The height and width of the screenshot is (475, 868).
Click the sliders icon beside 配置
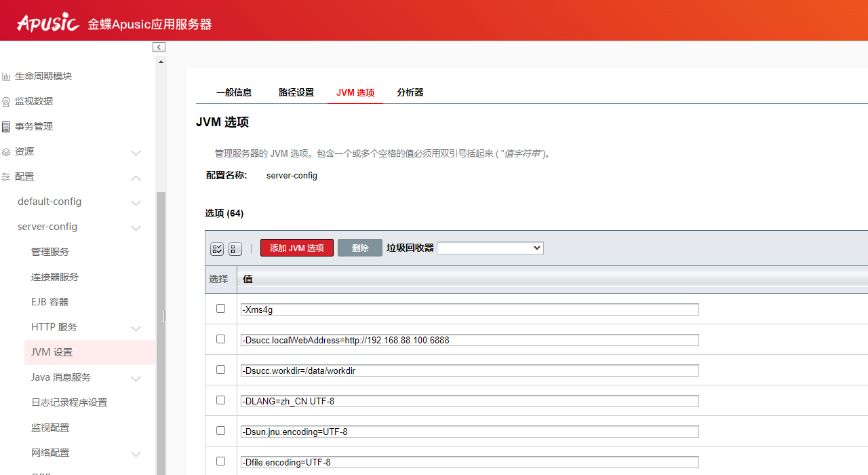[x=7, y=176]
